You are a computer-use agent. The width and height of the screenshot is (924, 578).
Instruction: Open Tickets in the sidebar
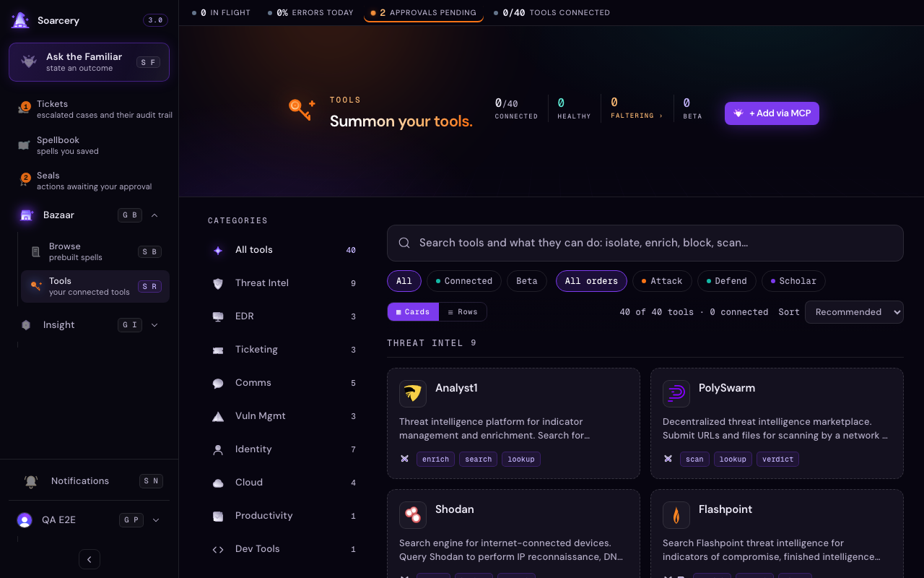[x=94, y=109]
